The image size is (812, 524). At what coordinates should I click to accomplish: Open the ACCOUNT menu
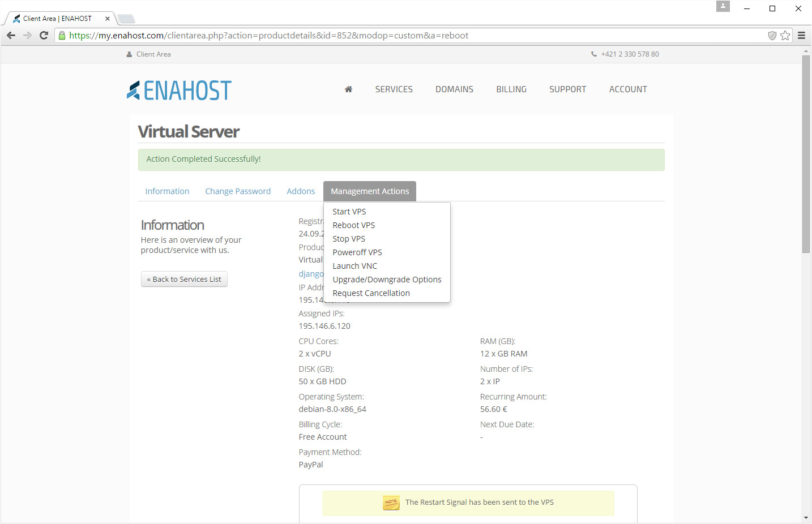pyautogui.click(x=628, y=89)
